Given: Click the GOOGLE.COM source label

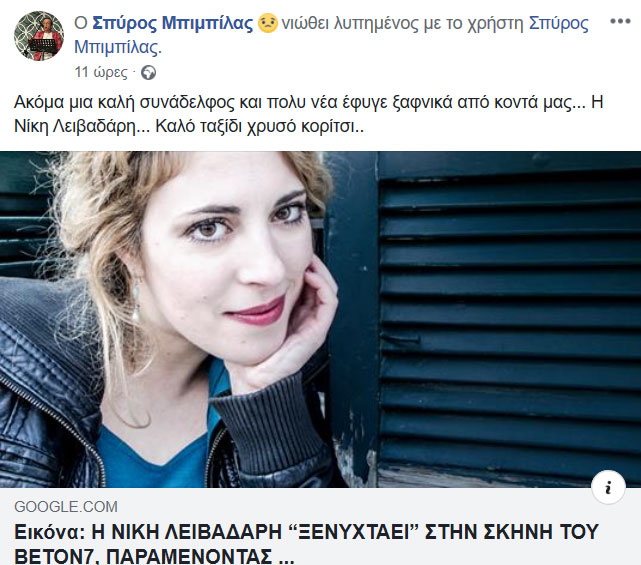Looking at the screenshot, I should (x=66, y=507).
